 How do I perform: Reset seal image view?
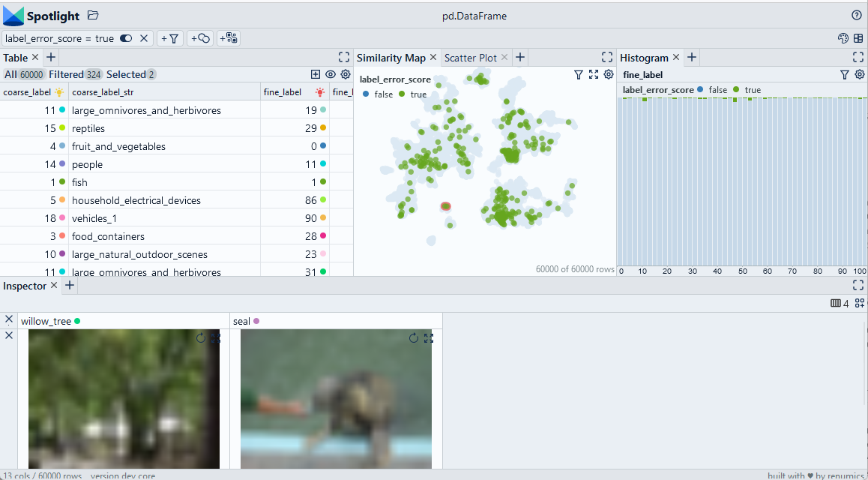[413, 337]
